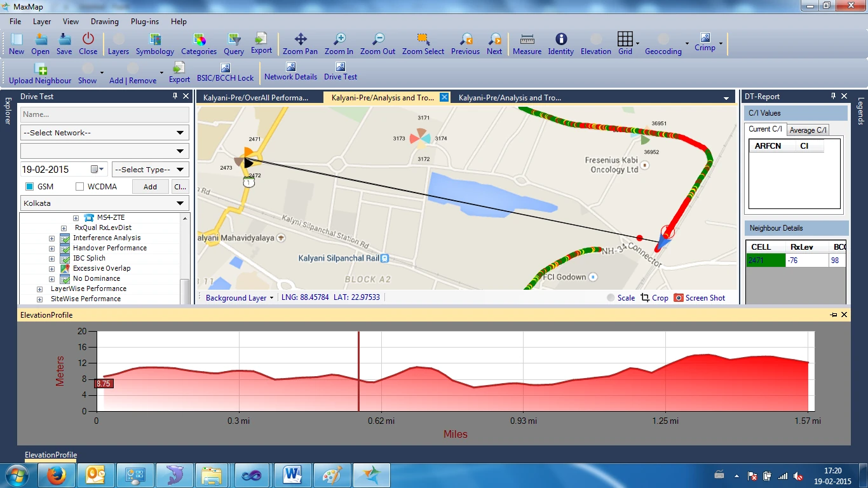Screen dimensions: 868x488
Task: Uncheck the GSM checkbox
Action: click(x=29, y=187)
